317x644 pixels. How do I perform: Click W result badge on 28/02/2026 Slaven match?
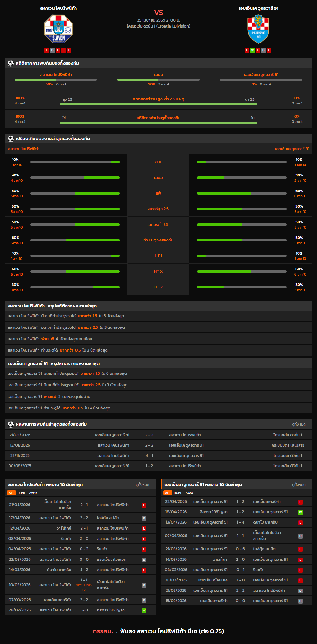[x=144, y=610]
